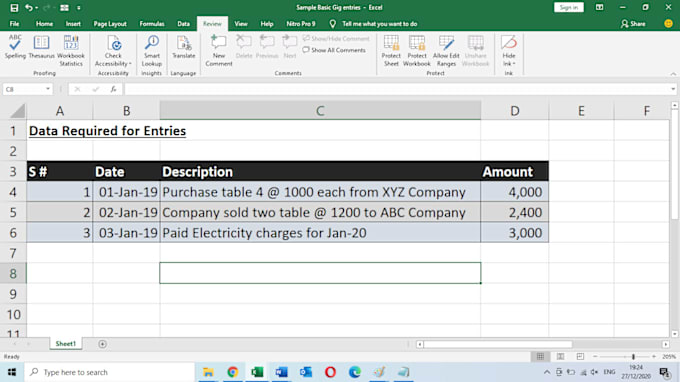The image size is (680, 382).
Task: Toggle Show All Comments
Action: point(334,50)
